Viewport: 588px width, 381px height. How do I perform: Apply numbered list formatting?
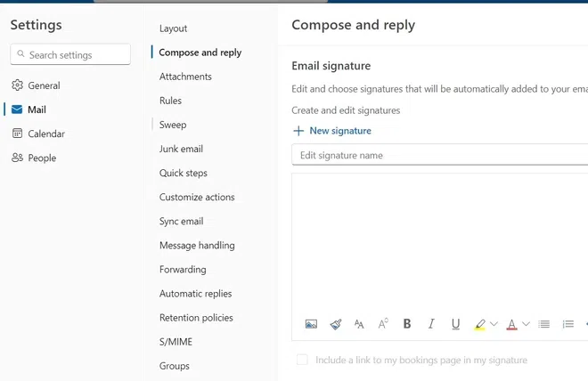[x=568, y=324]
